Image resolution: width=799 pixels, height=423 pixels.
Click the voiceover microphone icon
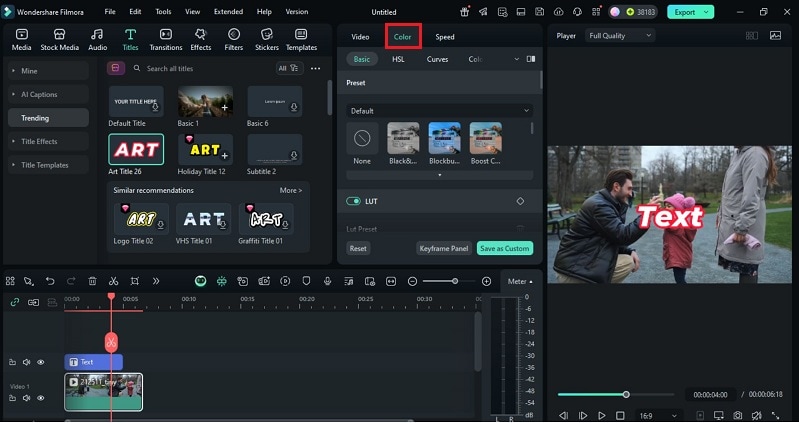click(328, 281)
